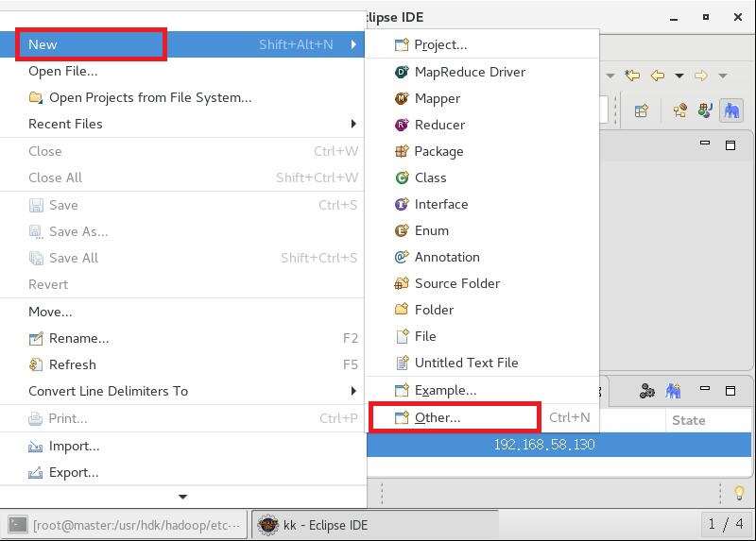
Task: Click the Export menu icon
Action: tap(35, 473)
